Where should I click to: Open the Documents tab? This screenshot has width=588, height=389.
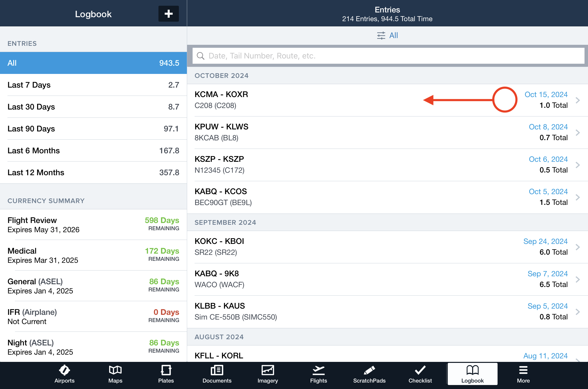pyautogui.click(x=217, y=374)
